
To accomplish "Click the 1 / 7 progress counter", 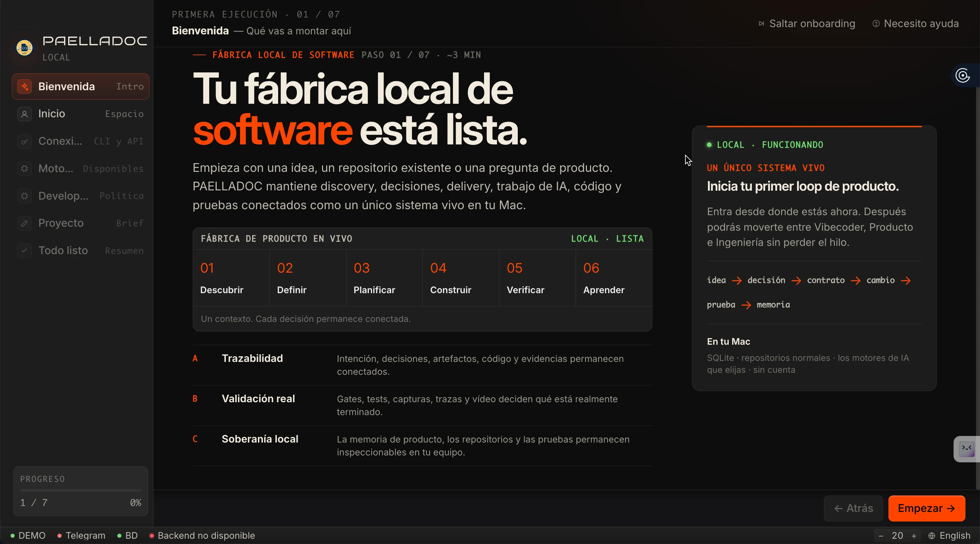I will [34, 503].
